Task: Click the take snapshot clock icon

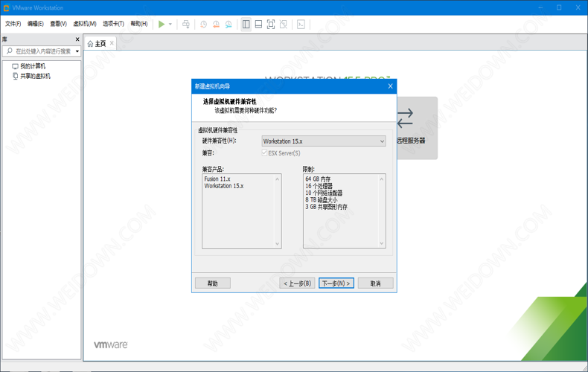Action: [x=203, y=25]
